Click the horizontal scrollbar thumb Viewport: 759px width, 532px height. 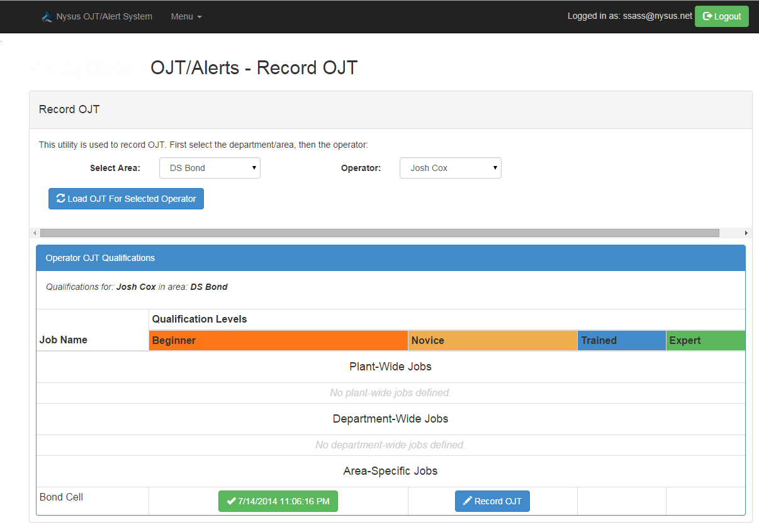pos(379,233)
